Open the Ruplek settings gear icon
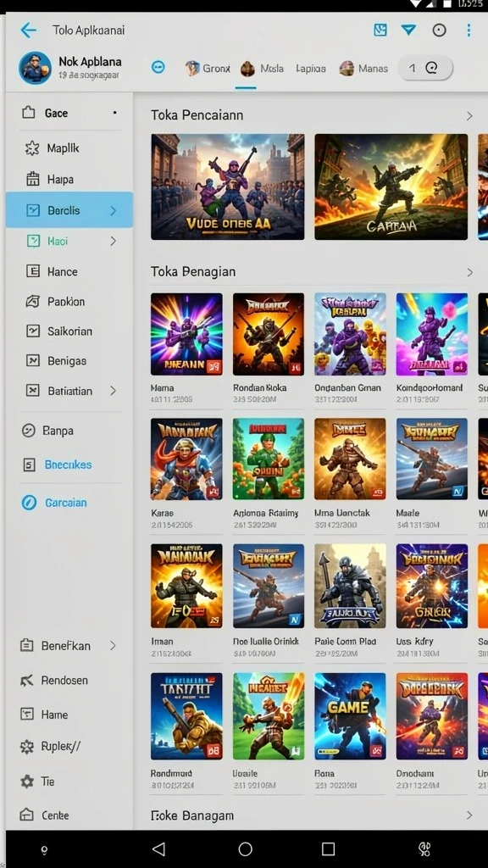Image resolution: width=488 pixels, height=868 pixels. tap(26, 747)
